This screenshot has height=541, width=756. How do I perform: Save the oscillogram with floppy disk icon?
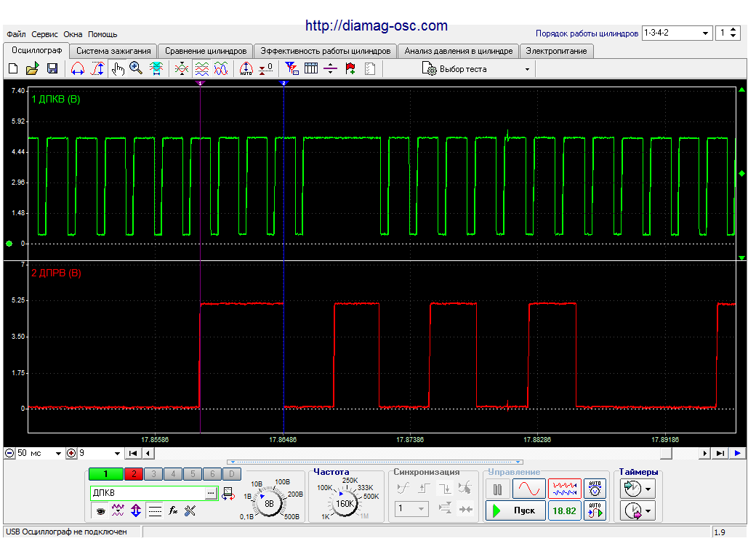pos(52,69)
